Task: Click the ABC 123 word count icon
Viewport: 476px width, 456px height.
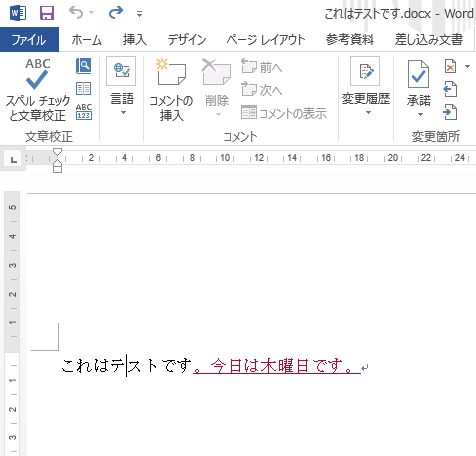Action: pyautogui.click(x=84, y=112)
